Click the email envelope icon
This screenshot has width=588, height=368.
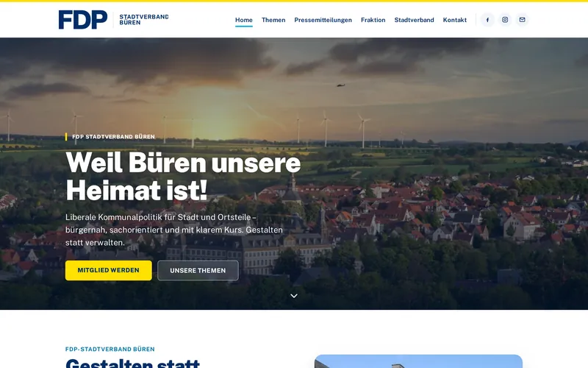tap(522, 20)
